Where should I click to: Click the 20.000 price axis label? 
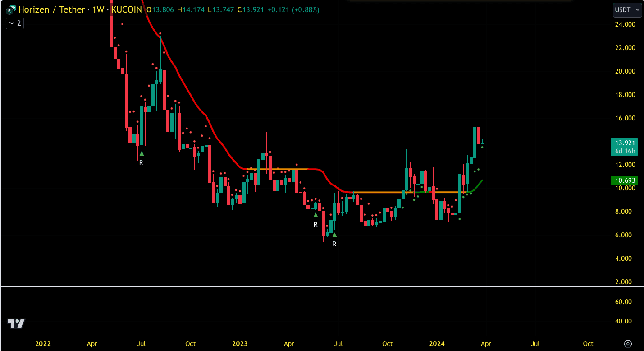click(625, 71)
